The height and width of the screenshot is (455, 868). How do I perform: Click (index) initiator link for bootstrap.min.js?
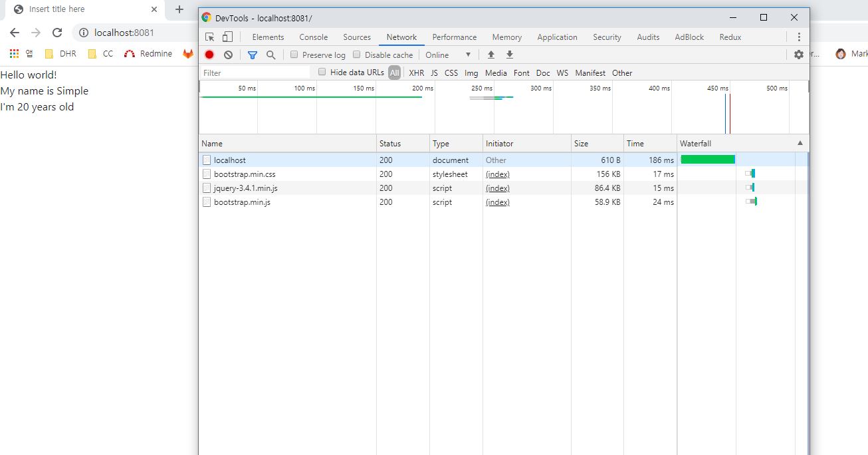click(498, 202)
